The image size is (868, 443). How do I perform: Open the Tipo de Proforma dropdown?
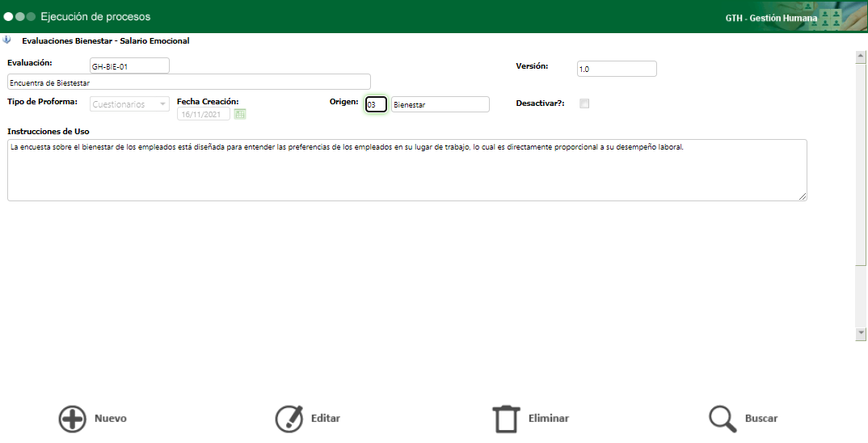point(129,104)
